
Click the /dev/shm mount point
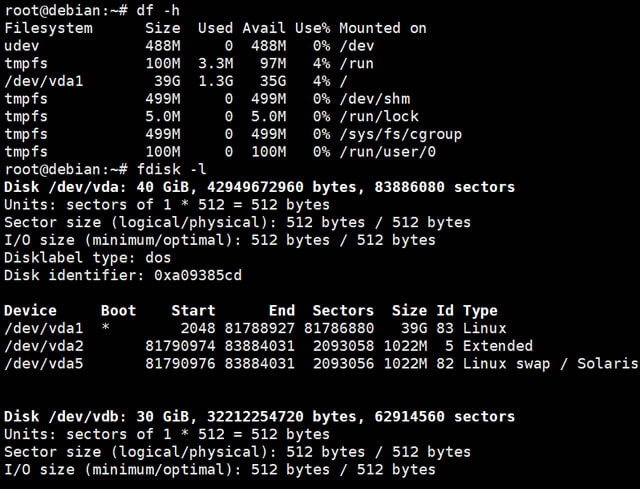375,99
